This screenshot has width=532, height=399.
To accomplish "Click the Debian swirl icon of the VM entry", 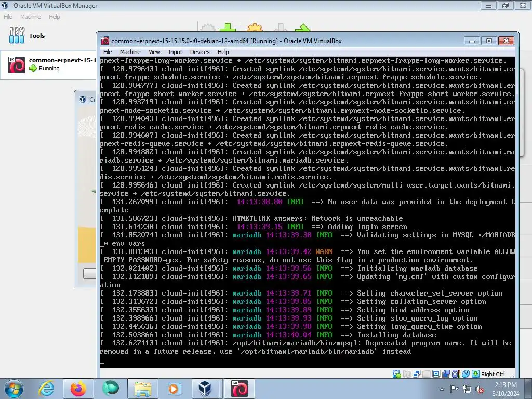I will click(x=17, y=65).
